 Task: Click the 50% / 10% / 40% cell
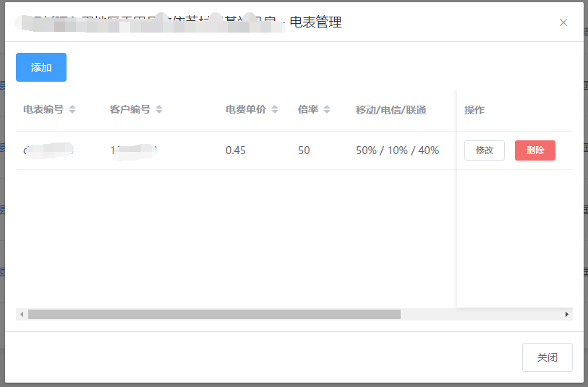click(397, 150)
